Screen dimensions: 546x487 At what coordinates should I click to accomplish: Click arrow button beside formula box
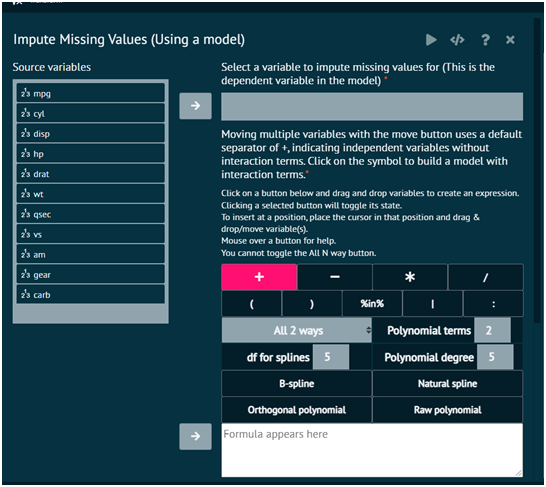[x=195, y=436]
